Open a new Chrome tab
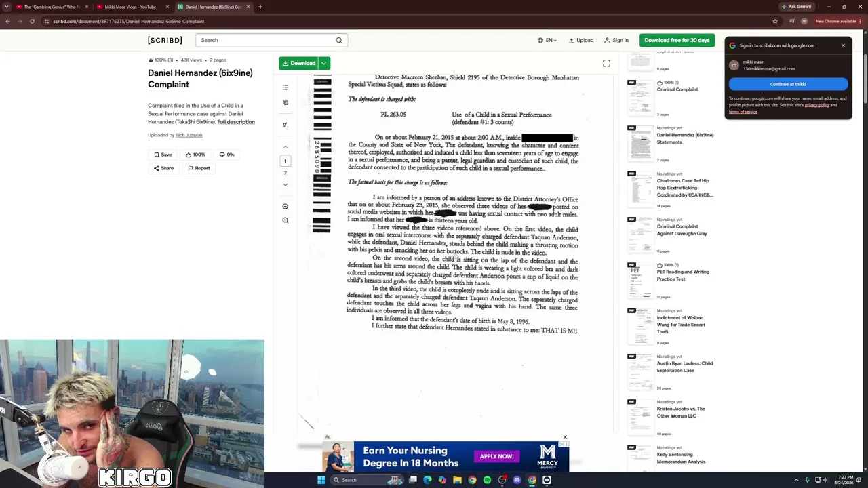 [x=260, y=7]
